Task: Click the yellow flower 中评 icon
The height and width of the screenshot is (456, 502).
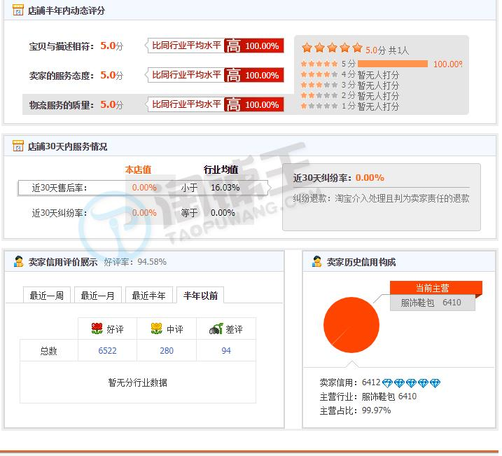Action: (156, 329)
